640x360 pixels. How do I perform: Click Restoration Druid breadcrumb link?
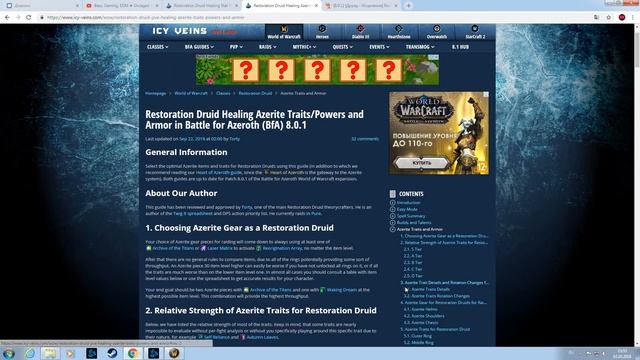(255, 93)
